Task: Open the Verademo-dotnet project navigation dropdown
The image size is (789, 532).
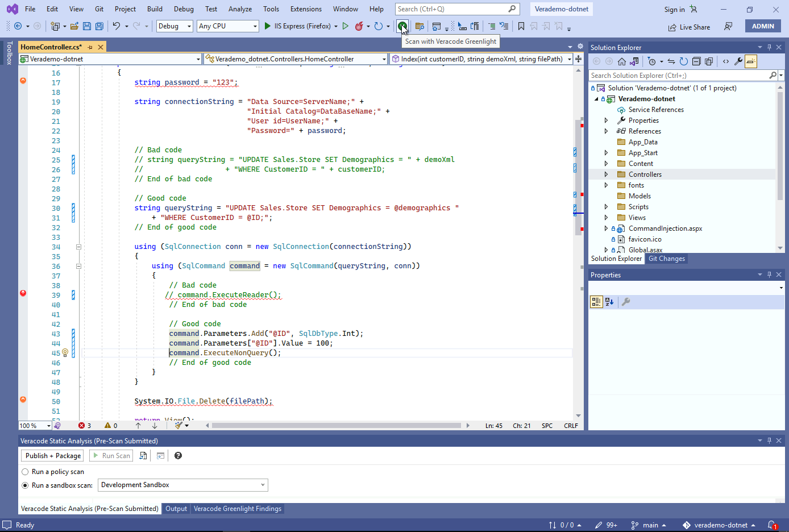Action: coord(110,59)
